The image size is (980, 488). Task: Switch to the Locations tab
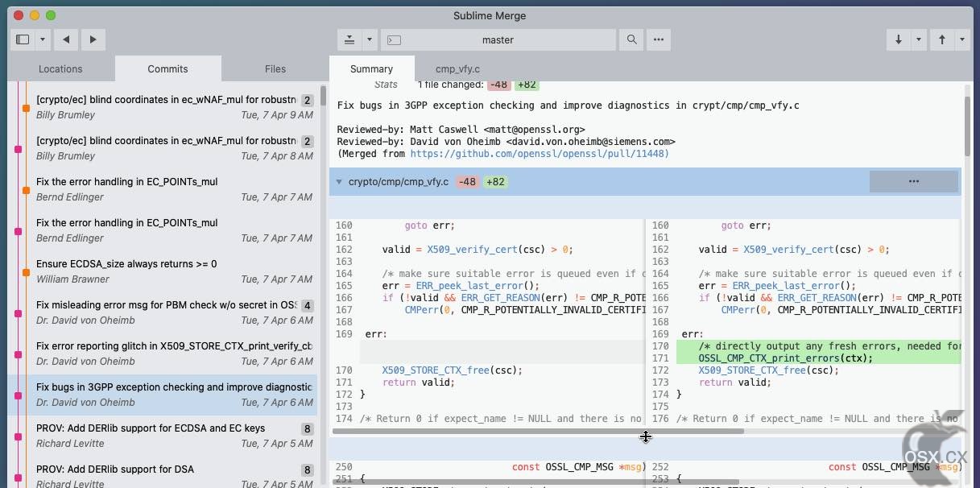(60, 68)
